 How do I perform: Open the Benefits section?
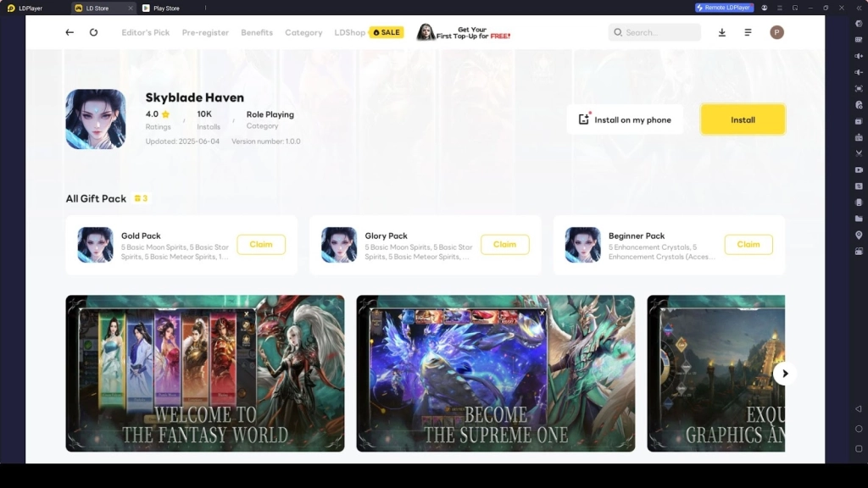[x=257, y=32]
